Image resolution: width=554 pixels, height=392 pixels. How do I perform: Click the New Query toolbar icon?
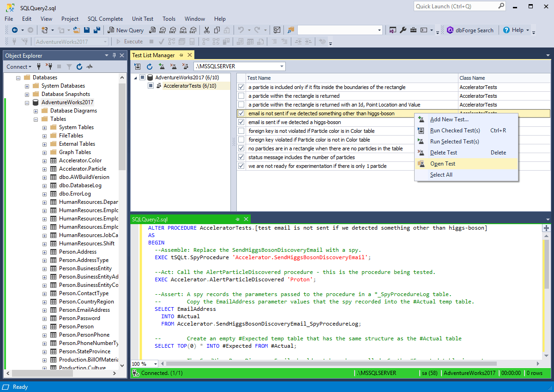click(125, 30)
